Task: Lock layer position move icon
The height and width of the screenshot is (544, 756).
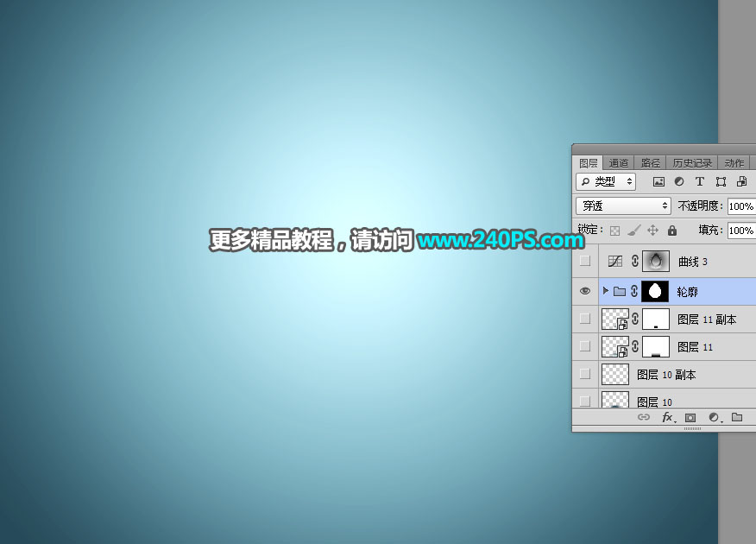Action: coord(652,231)
